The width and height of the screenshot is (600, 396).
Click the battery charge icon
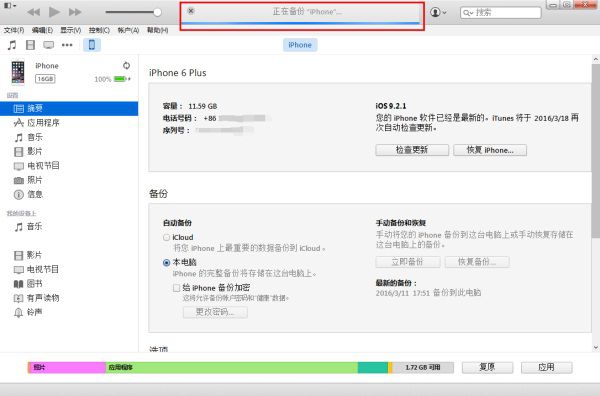[121, 79]
